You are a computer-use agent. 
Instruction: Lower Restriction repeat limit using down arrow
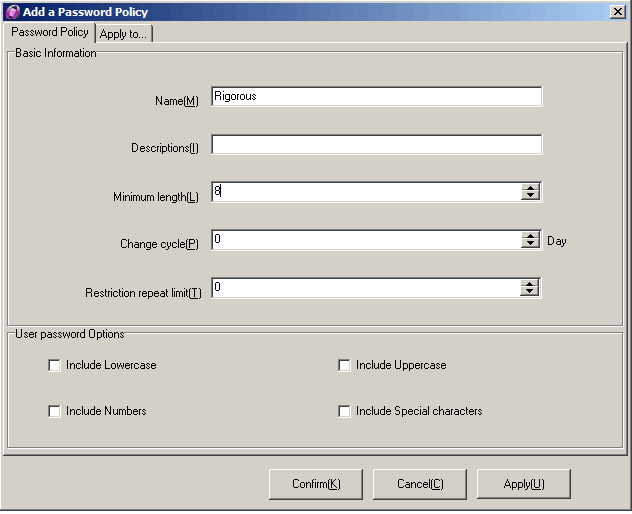[x=530, y=292]
